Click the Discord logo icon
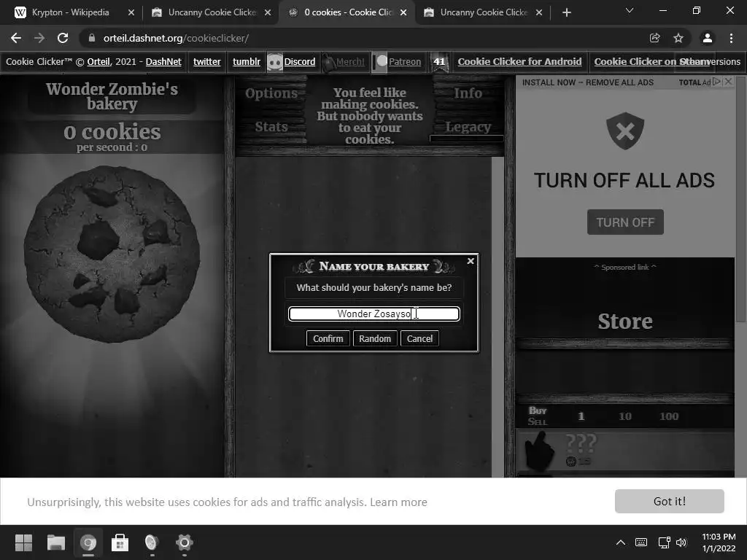The width and height of the screenshot is (747, 560). [275, 63]
